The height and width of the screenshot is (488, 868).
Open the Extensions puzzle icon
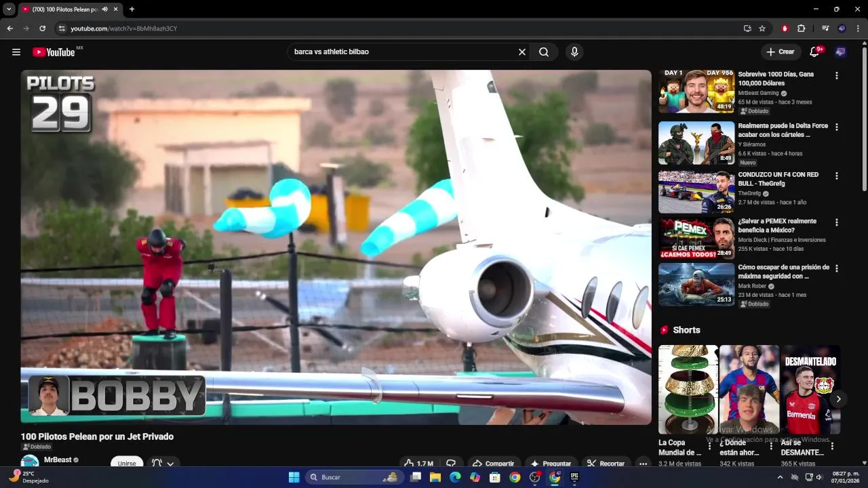[802, 28]
